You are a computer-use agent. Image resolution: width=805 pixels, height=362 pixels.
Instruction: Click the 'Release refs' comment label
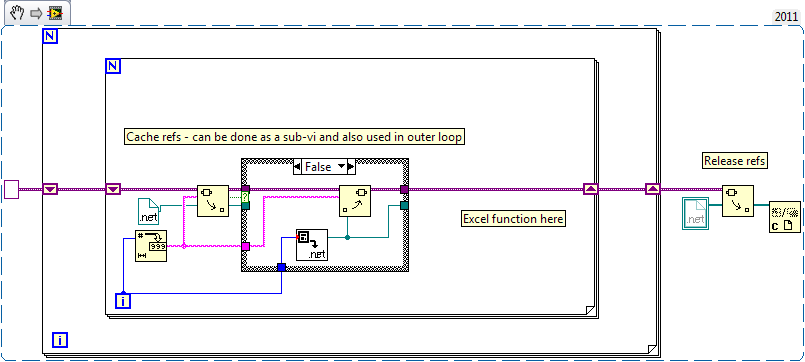click(735, 161)
